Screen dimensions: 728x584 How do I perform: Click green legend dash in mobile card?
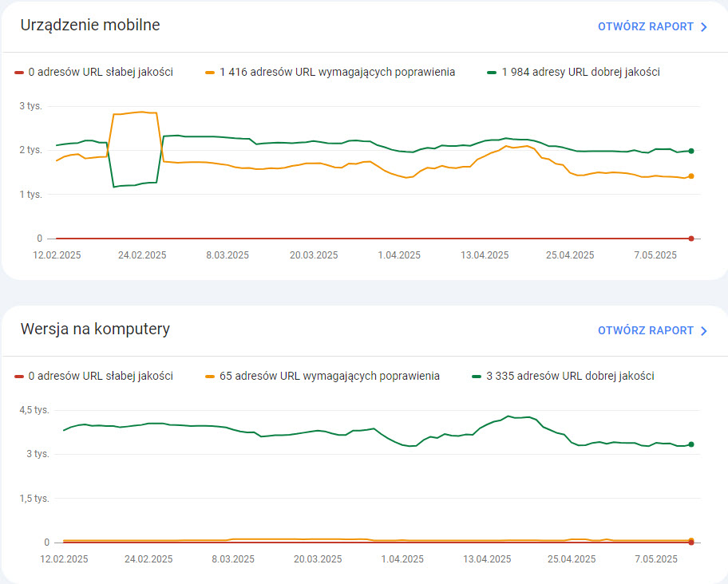click(493, 73)
